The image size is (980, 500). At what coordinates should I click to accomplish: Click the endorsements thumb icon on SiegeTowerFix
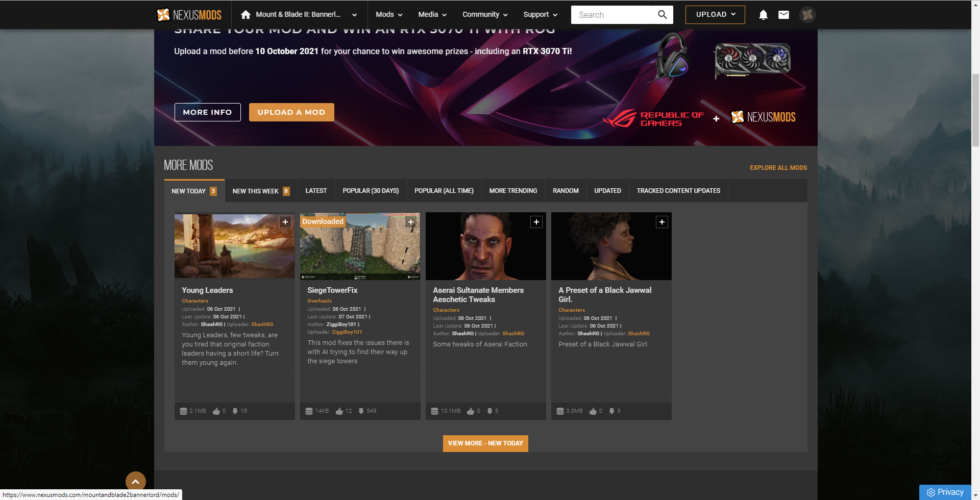pyautogui.click(x=339, y=411)
